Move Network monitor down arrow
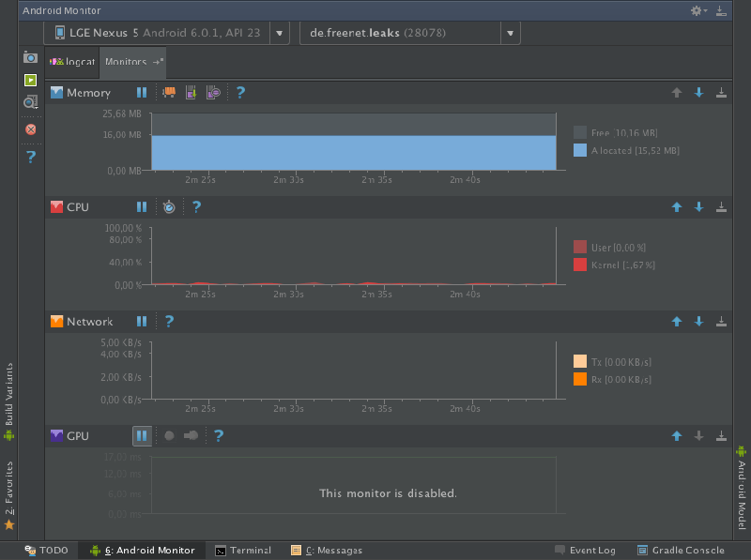Image resolution: width=751 pixels, height=560 pixels. [698, 321]
